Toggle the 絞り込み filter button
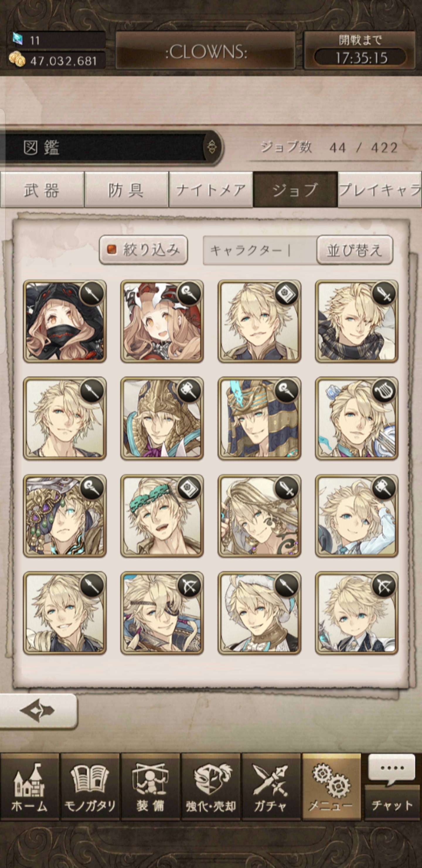The height and width of the screenshot is (868, 422). pos(144,250)
